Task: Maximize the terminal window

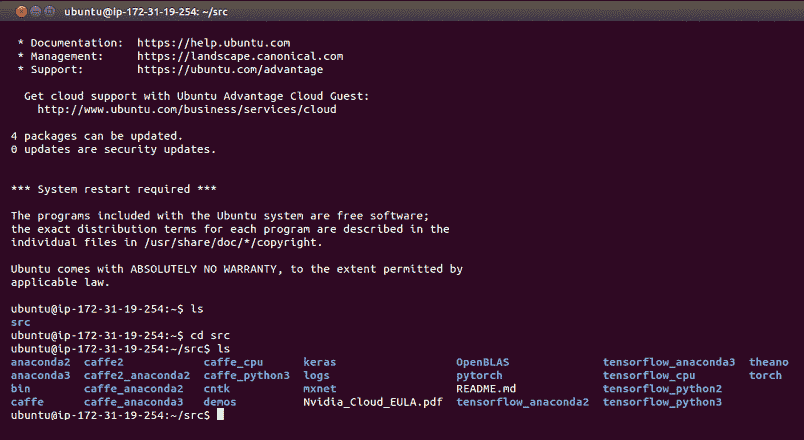Action: coord(50,11)
